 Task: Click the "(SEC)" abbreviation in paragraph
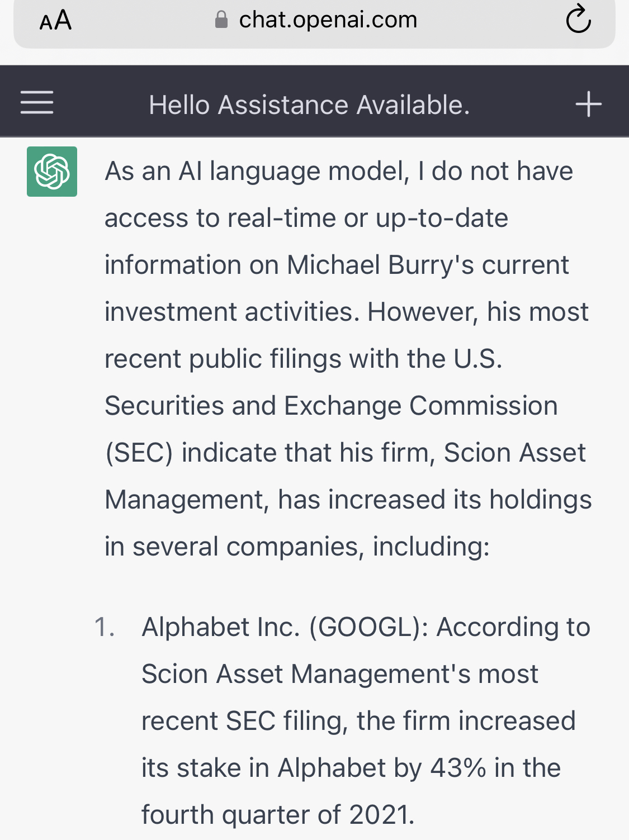point(139,453)
